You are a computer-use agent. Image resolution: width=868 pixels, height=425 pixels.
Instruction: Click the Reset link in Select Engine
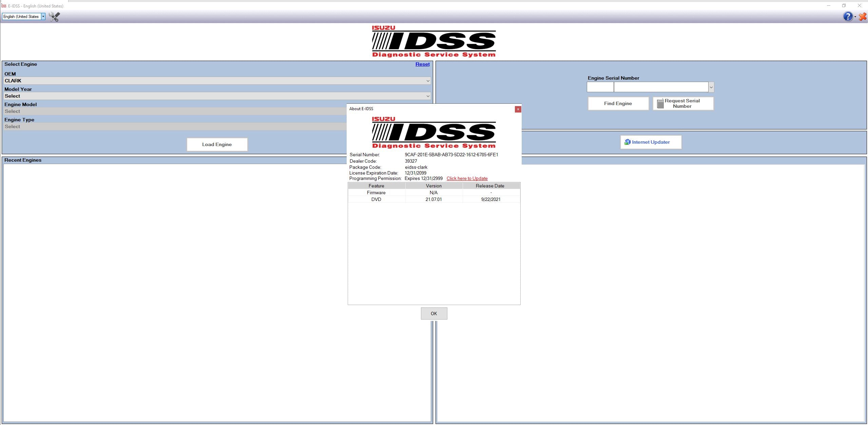coord(422,64)
